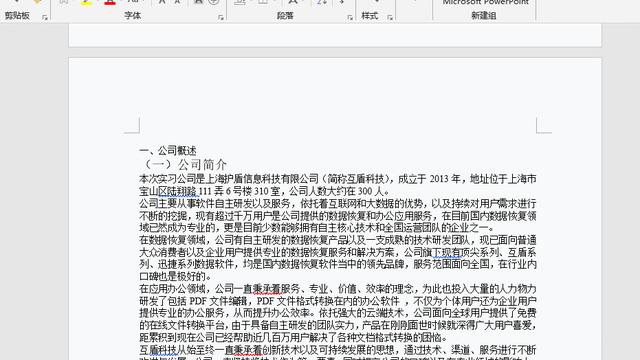Screen dimensions: 640x360
Task: Place cursor in heading 一、公司概述
Action: pos(168,151)
